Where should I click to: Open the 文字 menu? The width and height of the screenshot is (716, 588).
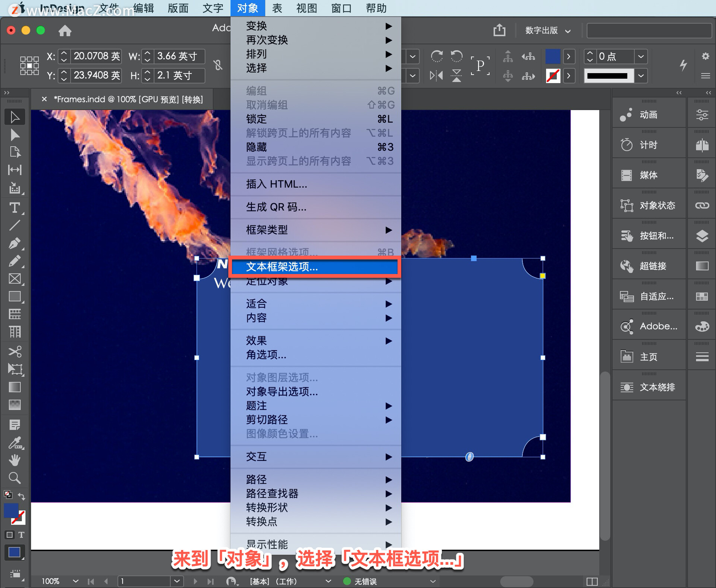[x=213, y=8]
